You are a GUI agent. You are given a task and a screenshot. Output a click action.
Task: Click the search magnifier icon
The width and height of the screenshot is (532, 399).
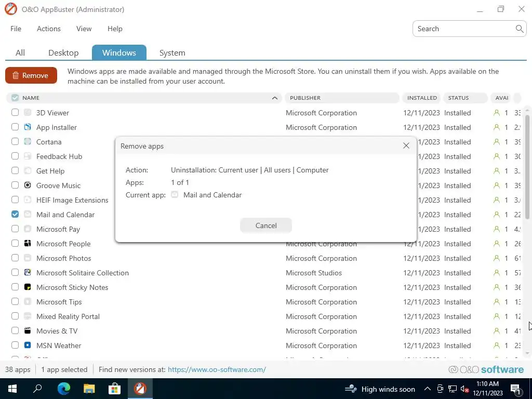coord(519,29)
